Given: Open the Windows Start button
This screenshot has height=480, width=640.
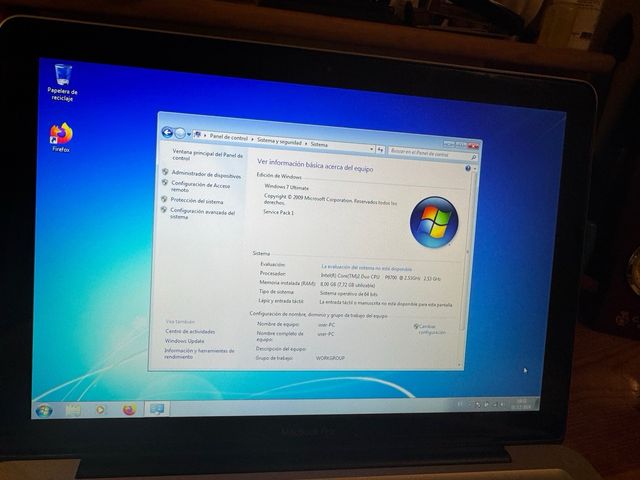Looking at the screenshot, I should pos(44,410).
